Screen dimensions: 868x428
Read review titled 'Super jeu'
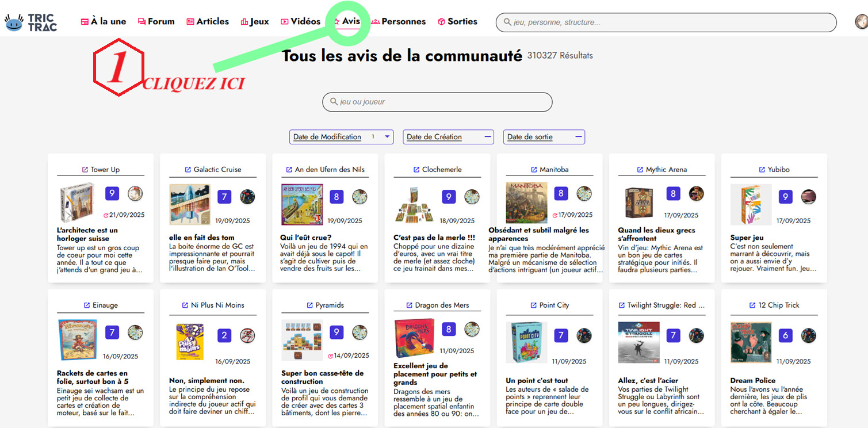(x=747, y=238)
